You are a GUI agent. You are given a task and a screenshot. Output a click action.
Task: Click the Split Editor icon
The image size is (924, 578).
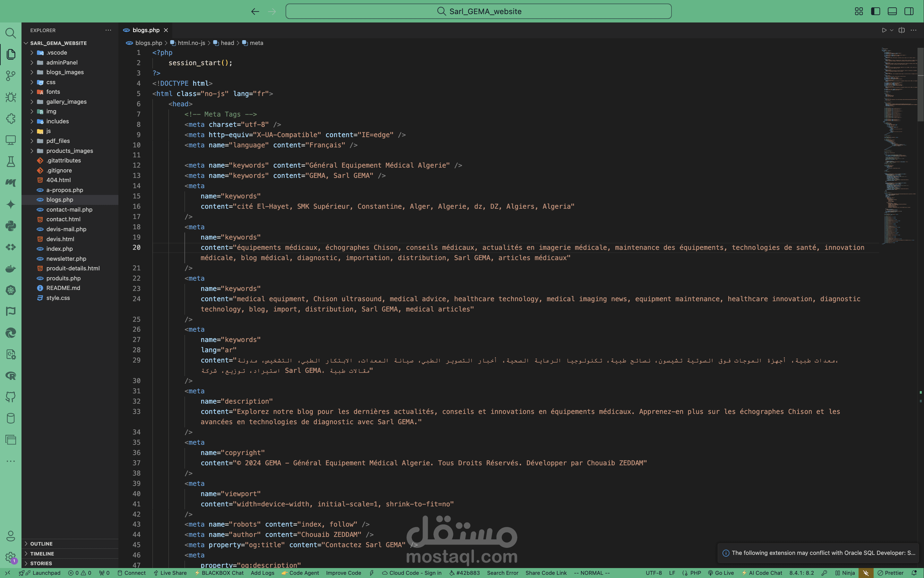coord(902,30)
